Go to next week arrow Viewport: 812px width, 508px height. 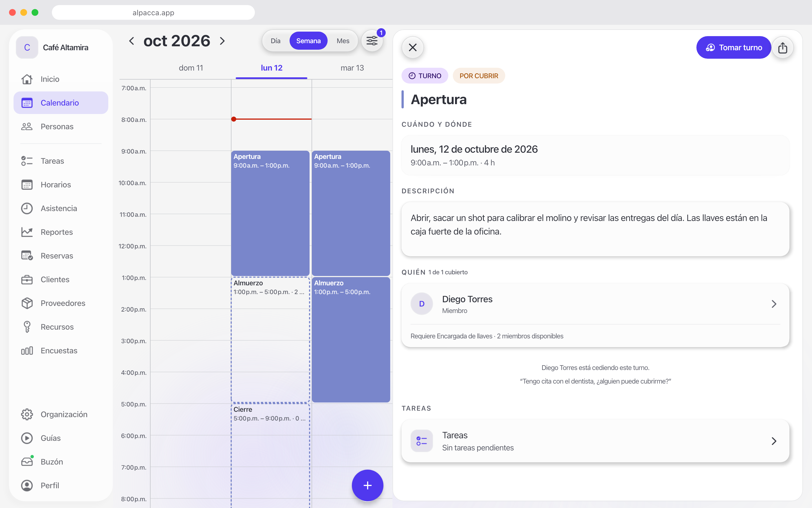click(222, 41)
